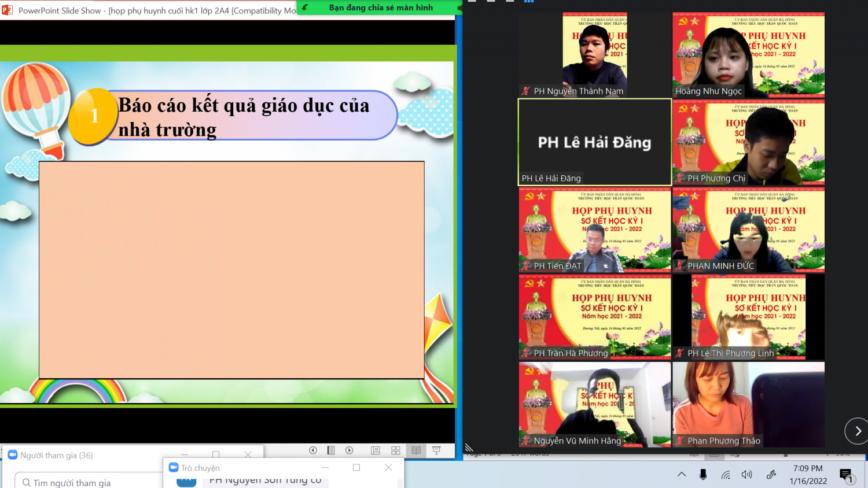868x488 pixels.
Task: Select Nguyễn Vũ Minh Hằng video tile
Action: pos(595,405)
